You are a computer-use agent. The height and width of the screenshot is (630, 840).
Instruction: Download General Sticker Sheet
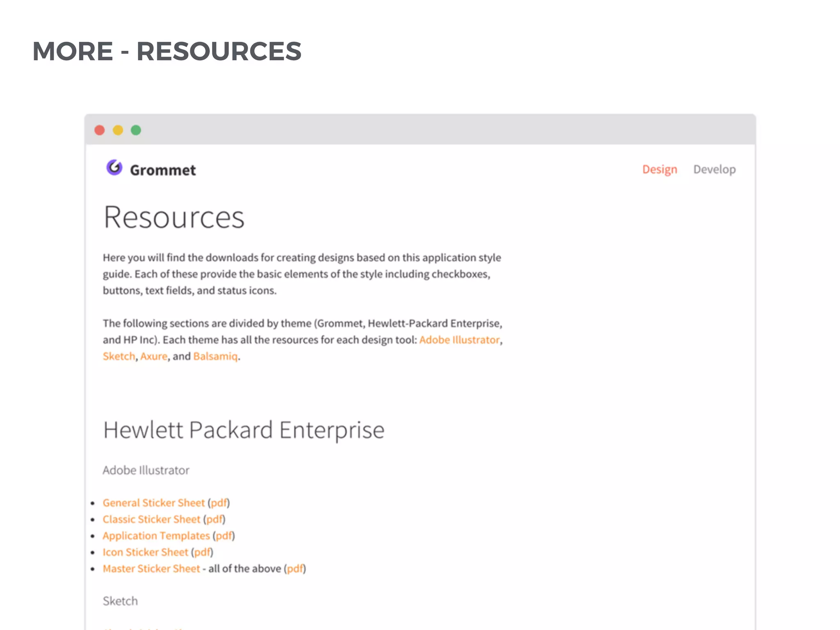[153, 503]
